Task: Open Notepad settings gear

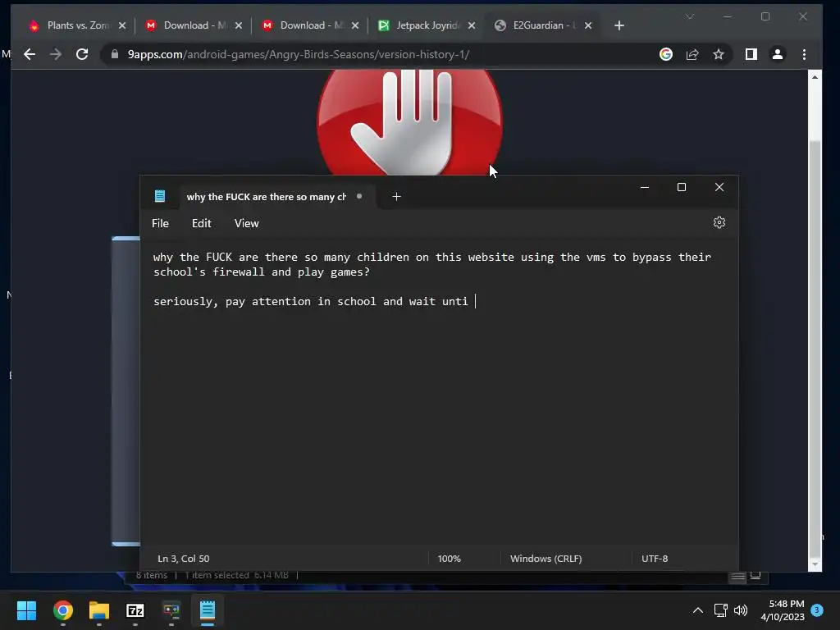Action: click(719, 222)
